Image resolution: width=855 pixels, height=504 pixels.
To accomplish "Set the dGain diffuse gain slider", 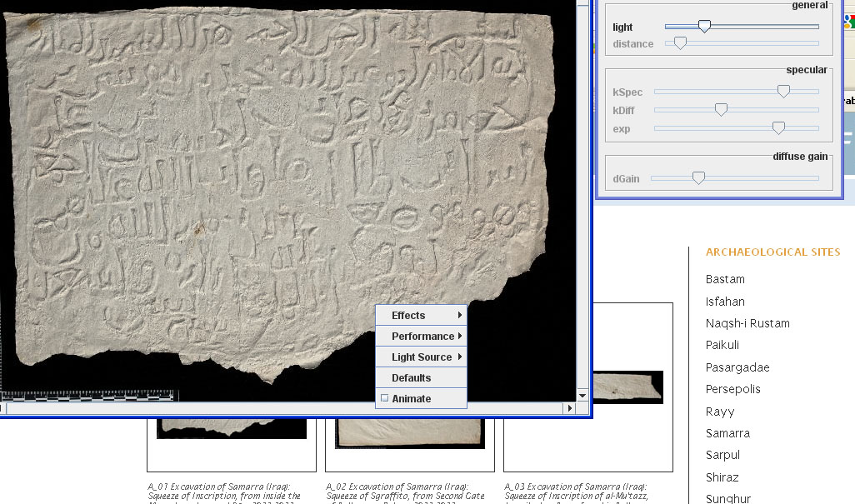I will click(697, 177).
